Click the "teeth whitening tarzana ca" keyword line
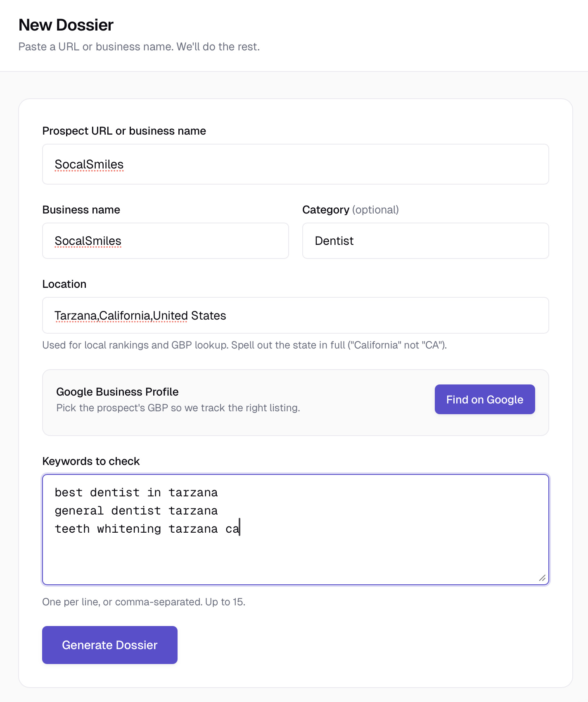The height and width of the screenshot is (702, 588). pyautogui.click(x=147, y=529)
